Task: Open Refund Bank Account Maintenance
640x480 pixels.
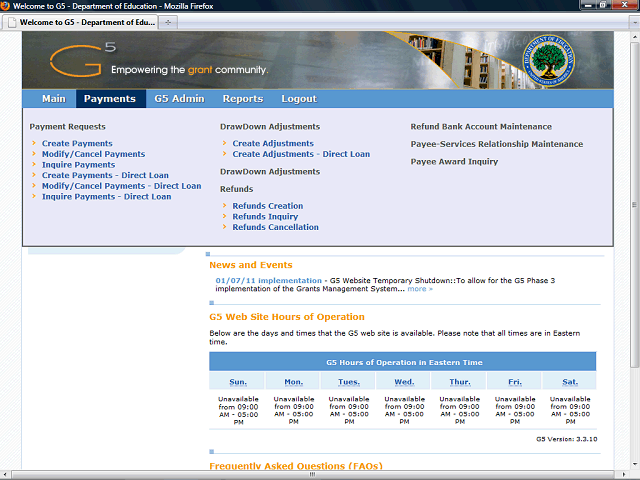Action: [x=481, y=127]
